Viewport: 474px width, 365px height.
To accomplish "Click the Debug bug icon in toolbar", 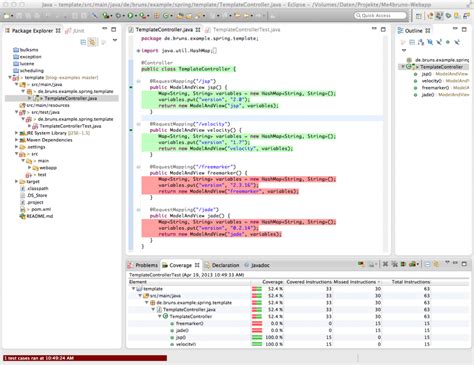I will point(118,16).
